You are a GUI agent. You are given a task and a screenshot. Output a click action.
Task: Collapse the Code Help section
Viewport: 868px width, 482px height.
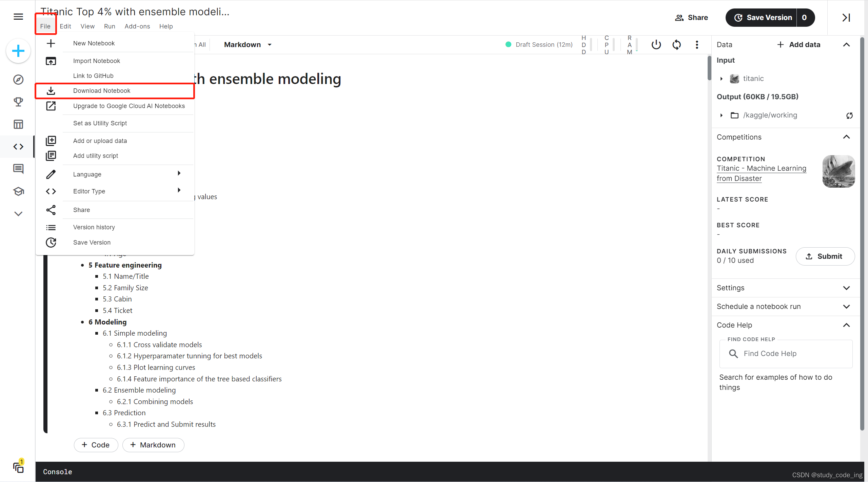click(x=846, y=325)
